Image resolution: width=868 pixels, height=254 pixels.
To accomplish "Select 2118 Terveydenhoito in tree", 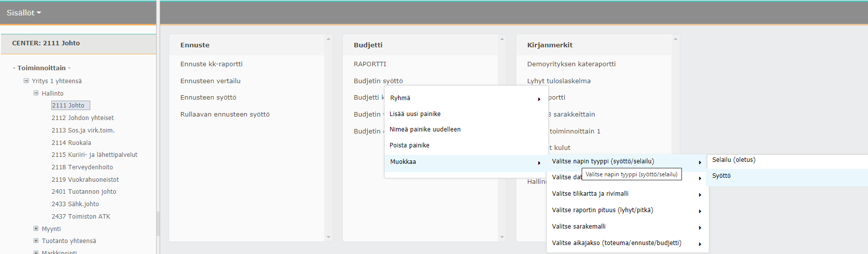I will tap(82, 167).
